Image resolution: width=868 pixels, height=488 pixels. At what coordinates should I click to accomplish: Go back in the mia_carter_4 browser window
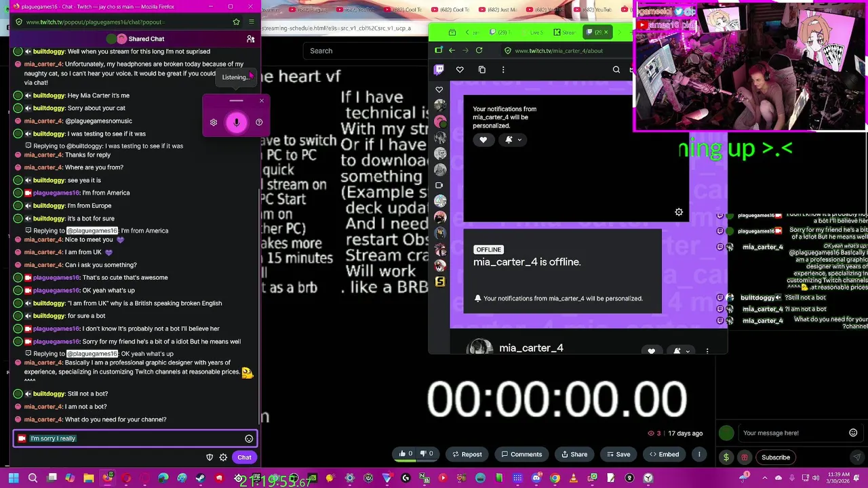coord(452,50)
